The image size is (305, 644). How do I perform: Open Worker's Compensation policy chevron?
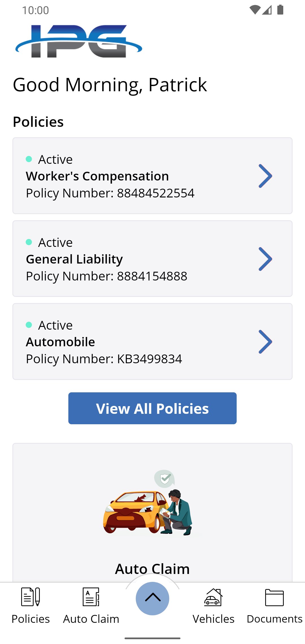[x=265, y=176]
